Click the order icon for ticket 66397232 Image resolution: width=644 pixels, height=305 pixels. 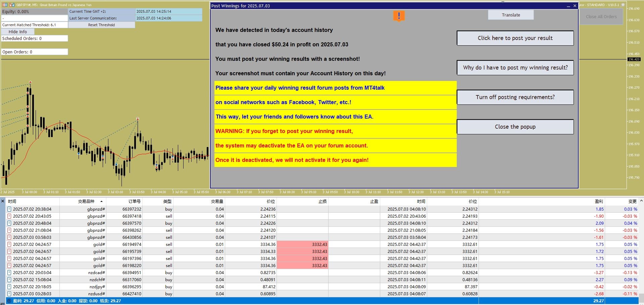pos(9,209)
